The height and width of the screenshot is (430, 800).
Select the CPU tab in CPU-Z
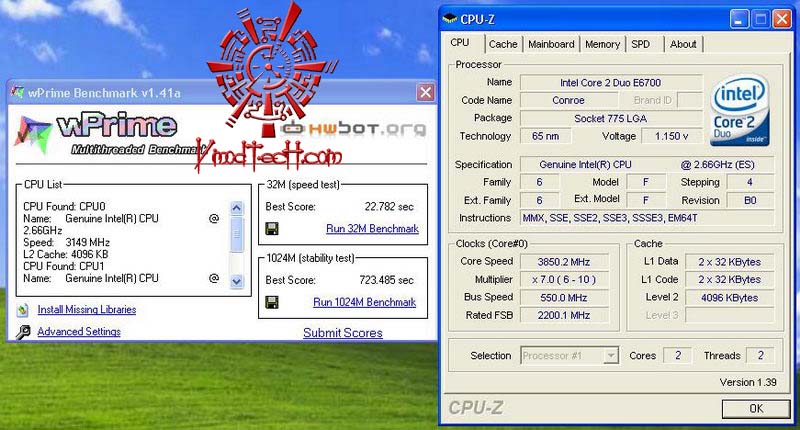[x=460, y=43]
